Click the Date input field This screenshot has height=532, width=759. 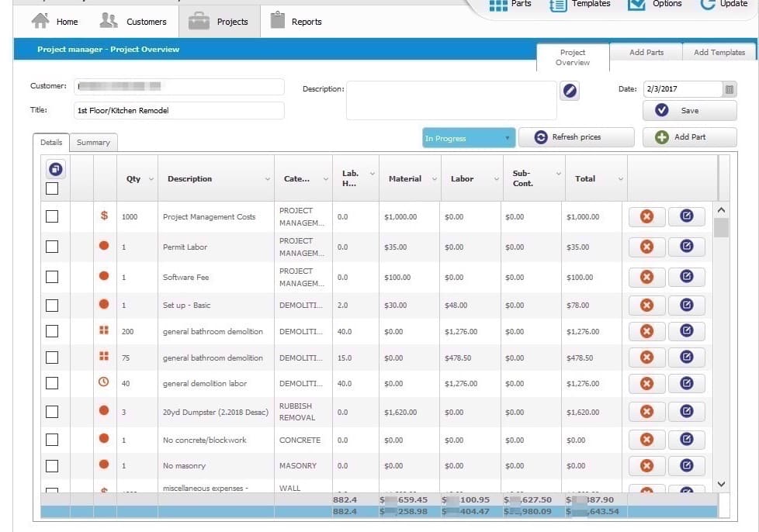(x=682, y=89)
